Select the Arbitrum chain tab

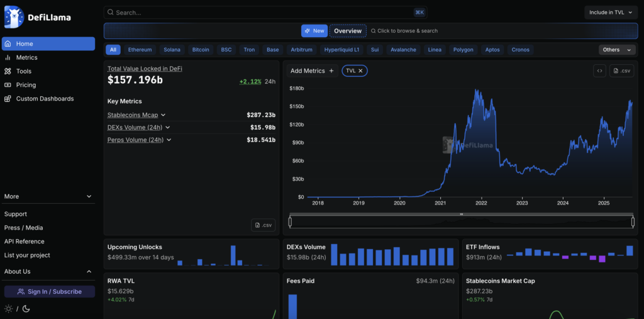click(x=301, y=50)
